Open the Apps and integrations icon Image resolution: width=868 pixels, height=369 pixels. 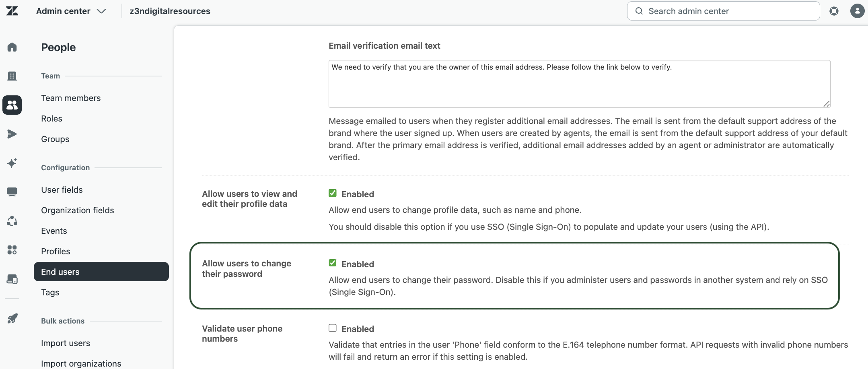(12, 250)
